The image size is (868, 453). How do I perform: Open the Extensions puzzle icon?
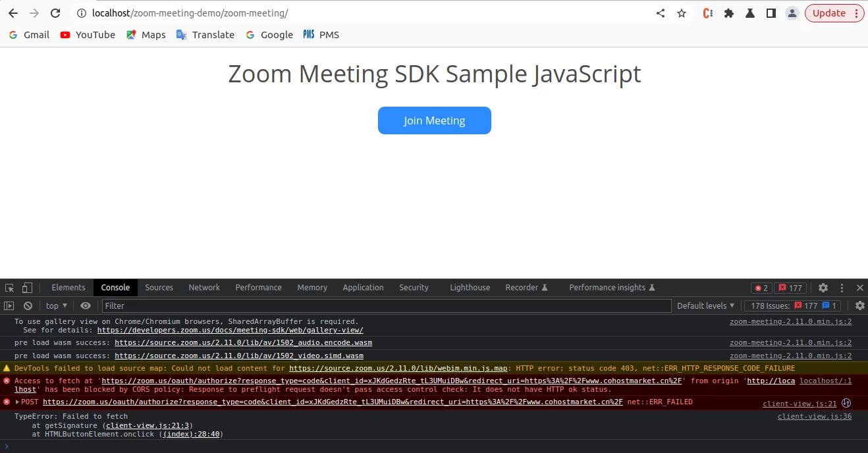click(729, 13)
